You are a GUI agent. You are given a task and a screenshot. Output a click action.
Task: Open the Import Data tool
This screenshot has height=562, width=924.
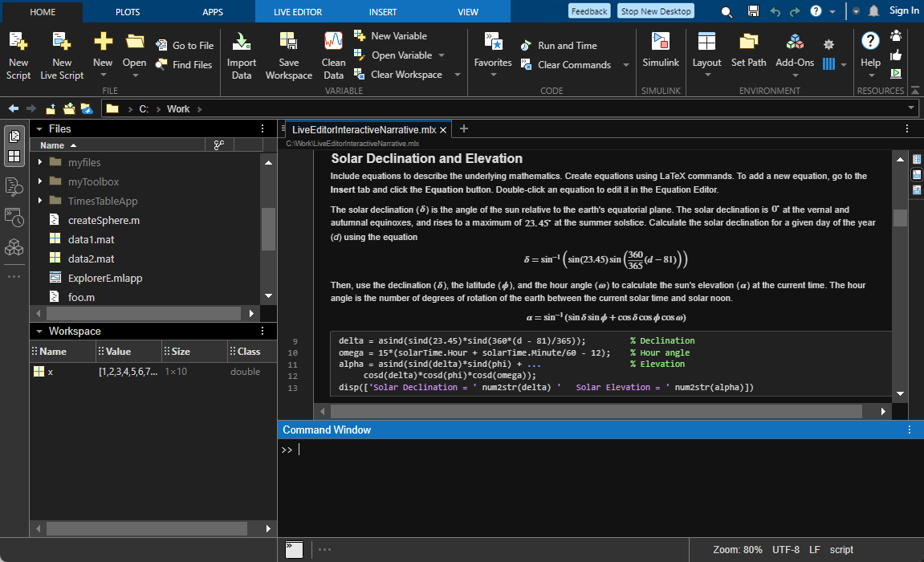pyautogui.click(x=241, y=55)
